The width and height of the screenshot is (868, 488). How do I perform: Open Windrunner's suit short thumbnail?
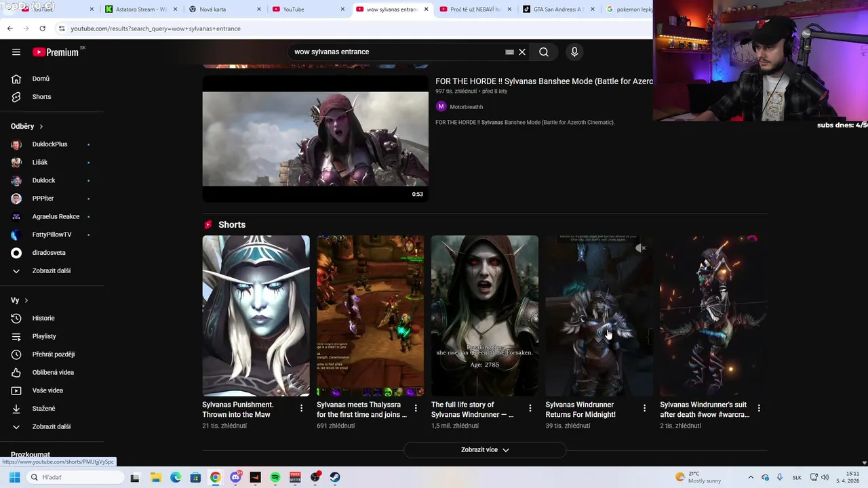click(713, 316)
